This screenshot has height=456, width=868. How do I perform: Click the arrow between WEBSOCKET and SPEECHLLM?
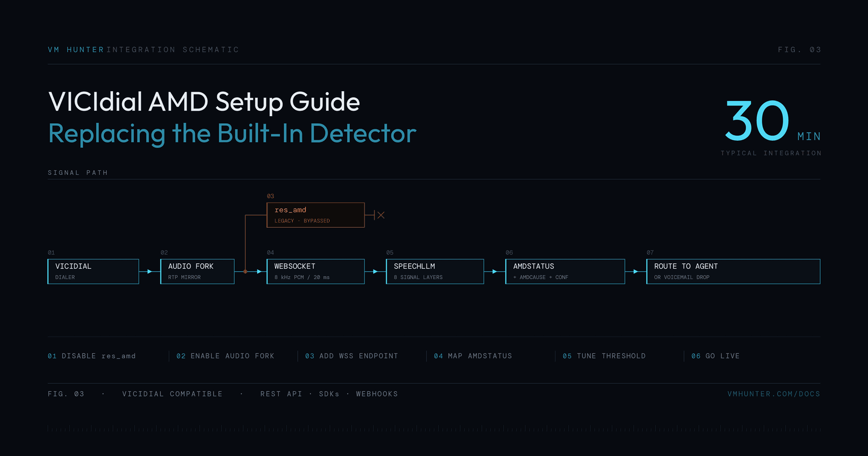pos(375,271)
